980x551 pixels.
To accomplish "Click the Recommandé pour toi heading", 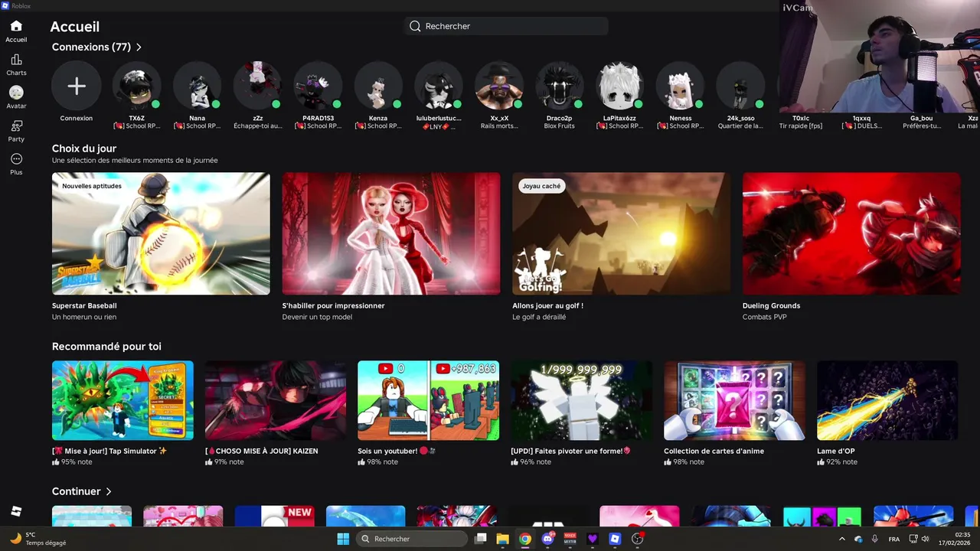I will 106,347.
